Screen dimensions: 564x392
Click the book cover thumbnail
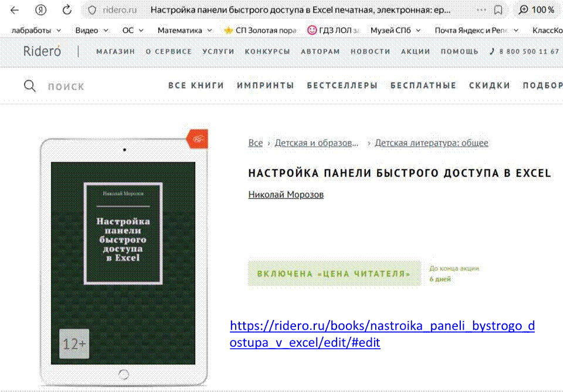tap(123, 263)
